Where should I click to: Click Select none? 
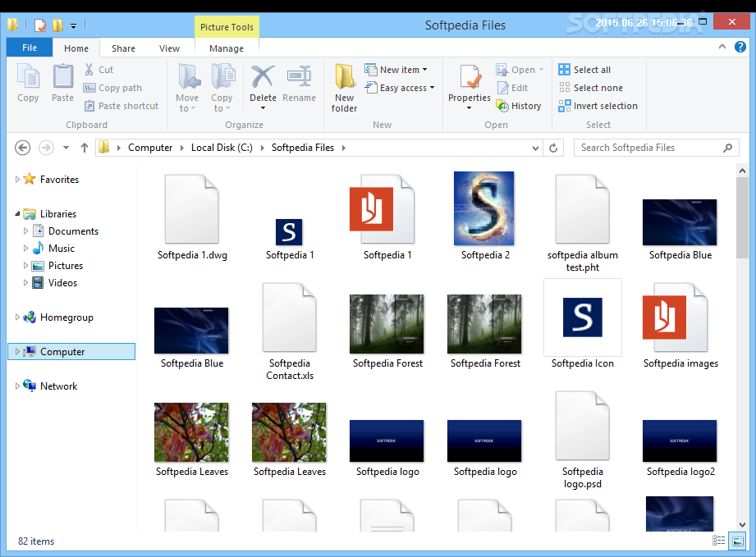click(591, 88)
